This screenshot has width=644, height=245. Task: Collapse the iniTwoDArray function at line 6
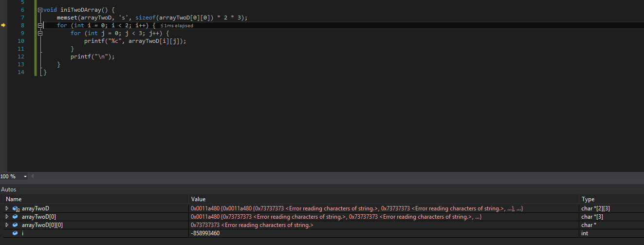[40, 10]
